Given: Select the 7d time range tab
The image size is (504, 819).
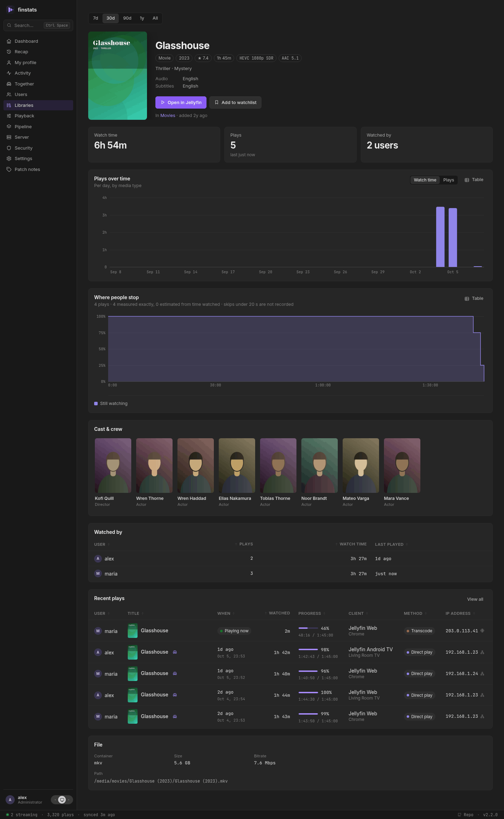Looking at the screenshot, I should coord(96,18).
